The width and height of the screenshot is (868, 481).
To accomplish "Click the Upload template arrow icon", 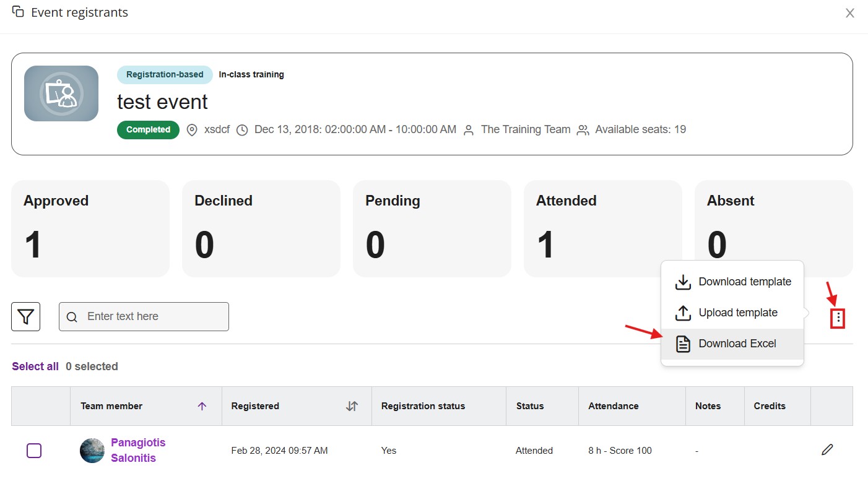I will (683, 313).
